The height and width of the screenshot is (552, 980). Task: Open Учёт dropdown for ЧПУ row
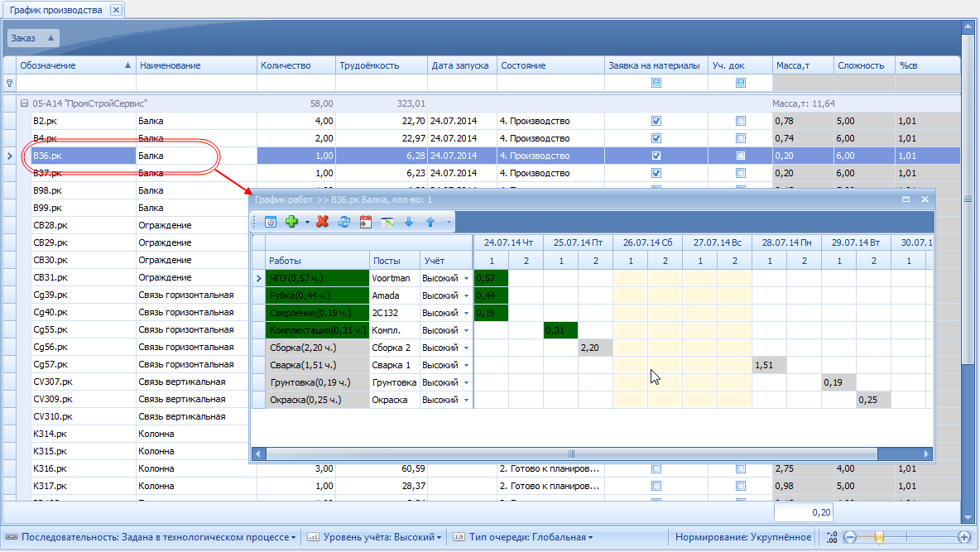[x=466, y=279]
